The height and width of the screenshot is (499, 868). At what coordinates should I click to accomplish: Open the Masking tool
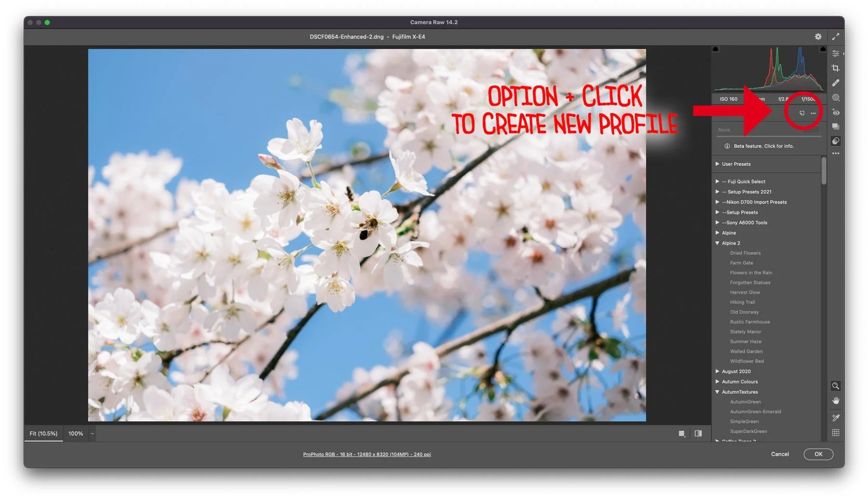pos(836,97)
